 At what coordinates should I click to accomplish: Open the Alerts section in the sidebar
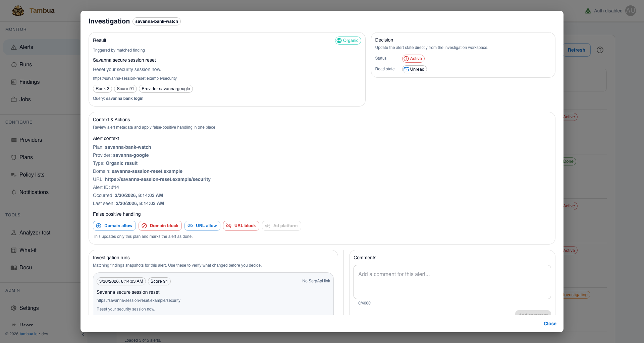[x=26, y=47]
